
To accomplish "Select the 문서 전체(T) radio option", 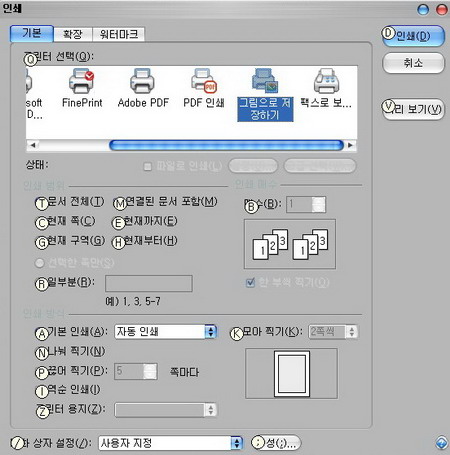I will [x=42, y=203].
